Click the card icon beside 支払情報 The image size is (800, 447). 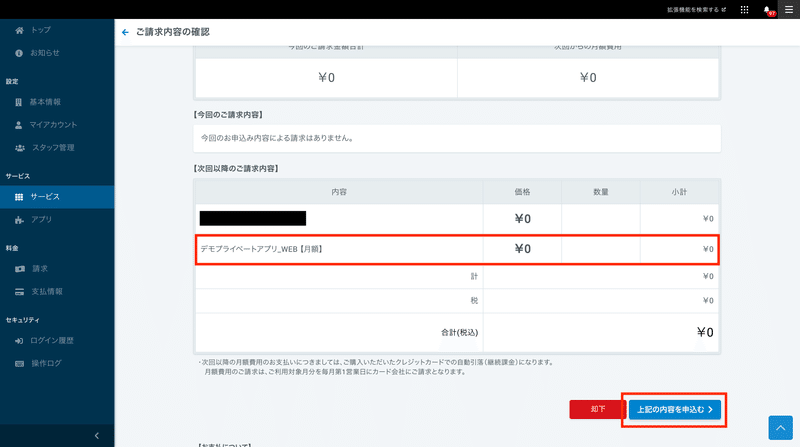(x=19, y=292)
